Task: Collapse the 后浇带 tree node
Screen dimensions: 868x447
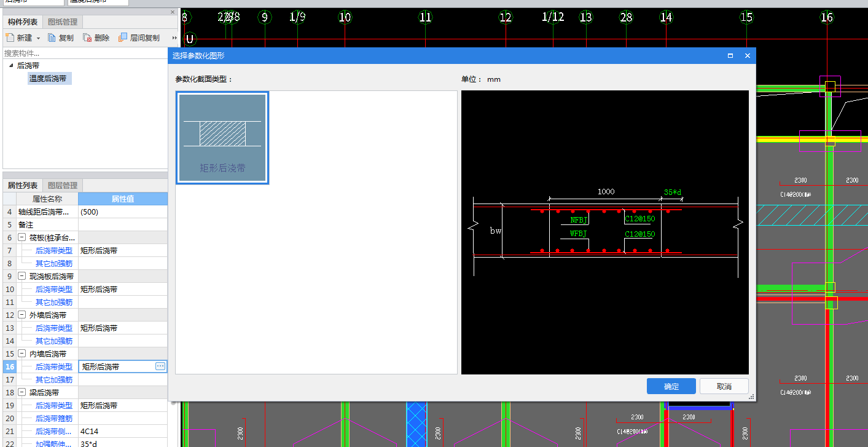Action: (11, 65)
